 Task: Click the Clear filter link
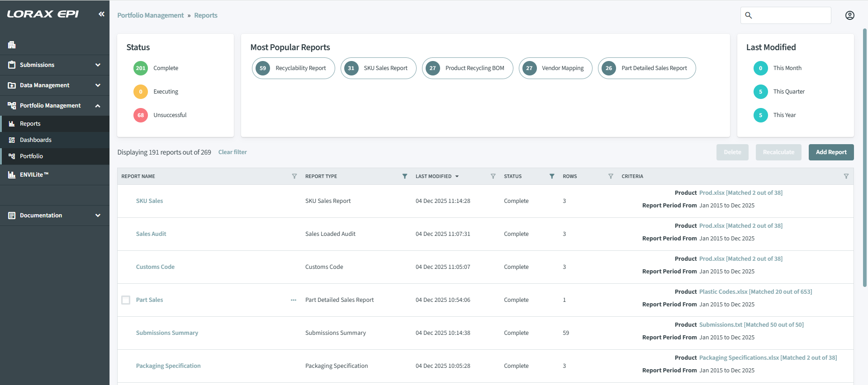tap(232, 152)
